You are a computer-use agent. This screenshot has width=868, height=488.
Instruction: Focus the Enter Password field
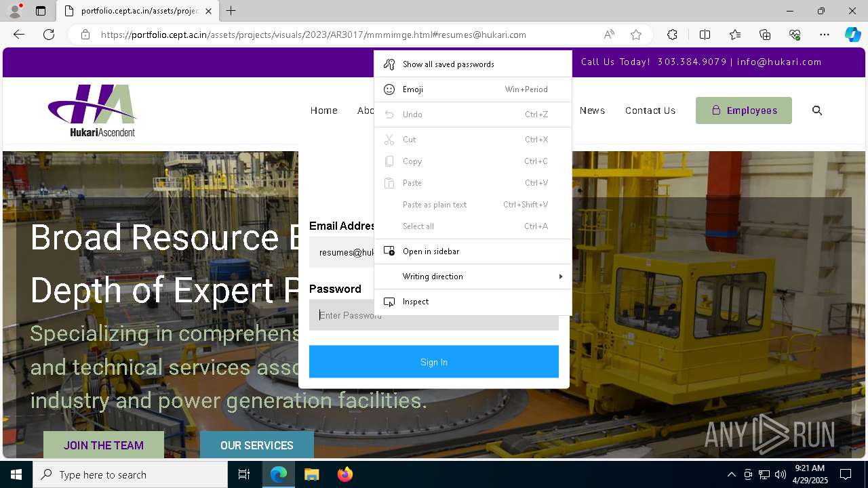pos(434,315)
